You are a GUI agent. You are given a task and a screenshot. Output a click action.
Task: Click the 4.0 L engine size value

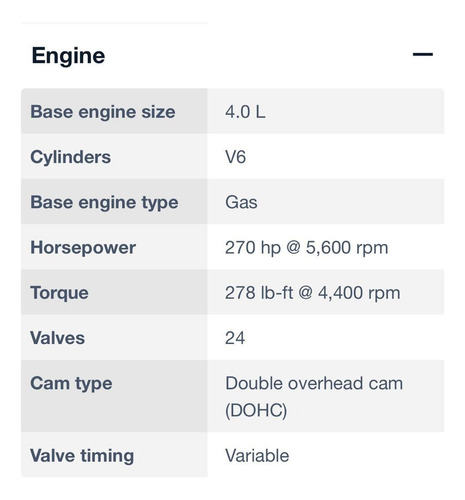(245, 111)
